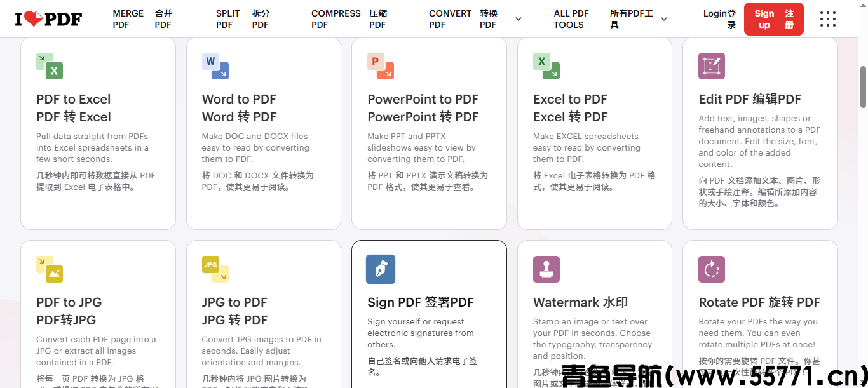Open the Excel to PDF icon

tap(546, 66)
